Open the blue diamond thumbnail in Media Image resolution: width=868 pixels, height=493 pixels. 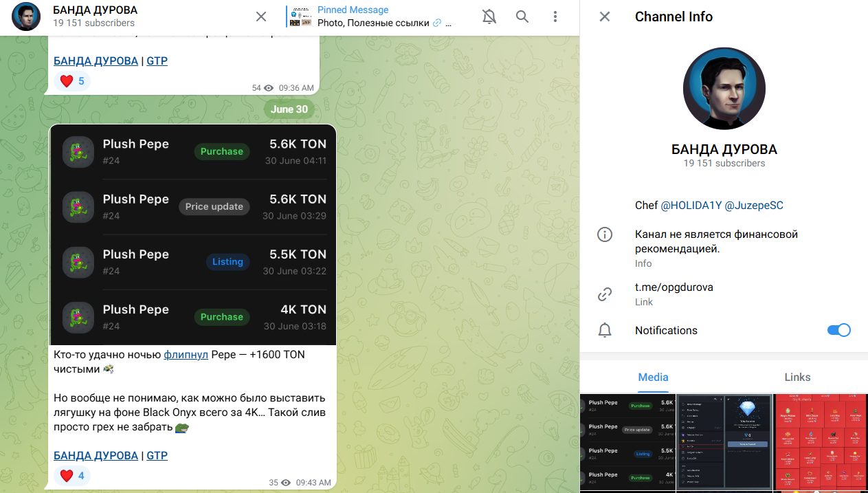724,443
